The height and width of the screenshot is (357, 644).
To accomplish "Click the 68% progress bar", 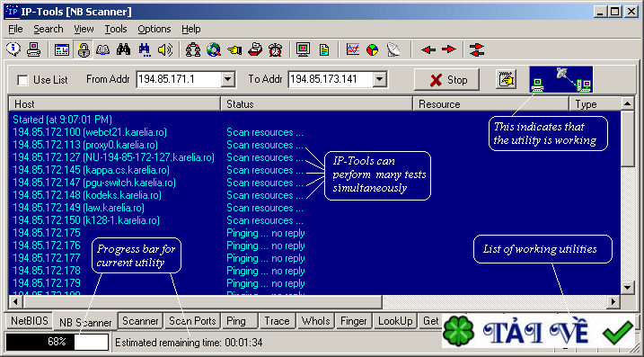I will point(57,342).
